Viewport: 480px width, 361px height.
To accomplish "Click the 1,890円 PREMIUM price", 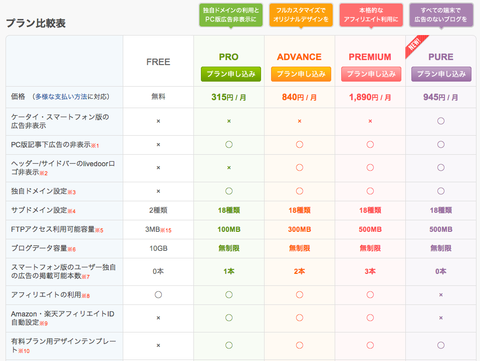I will [370, 97].
